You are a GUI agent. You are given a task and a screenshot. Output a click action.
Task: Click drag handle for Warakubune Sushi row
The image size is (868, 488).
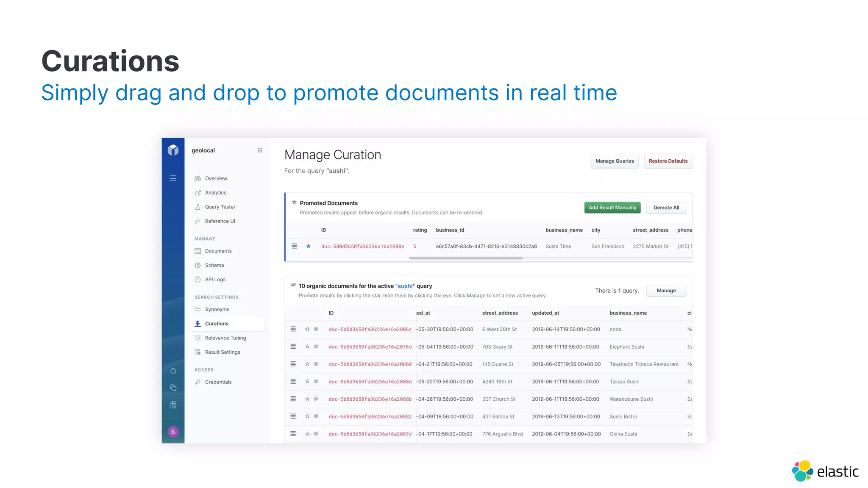pos(293,399)
